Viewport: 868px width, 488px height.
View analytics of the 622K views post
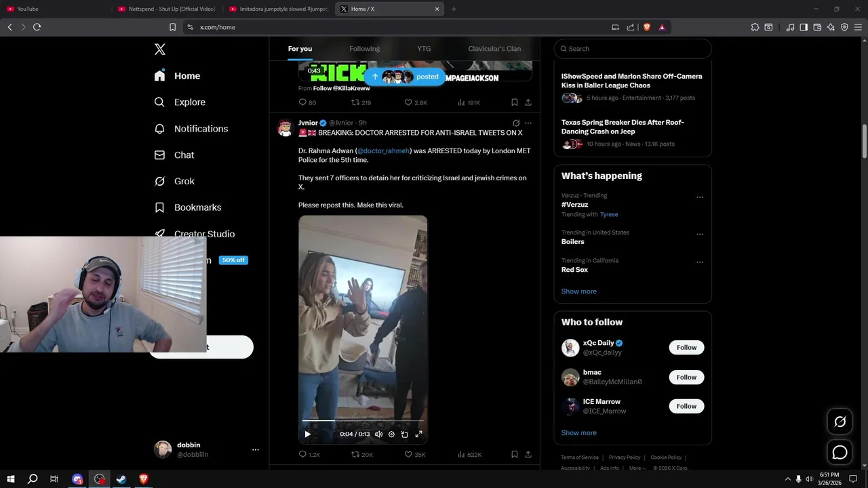pyautogui.click(x=469, y=454)
